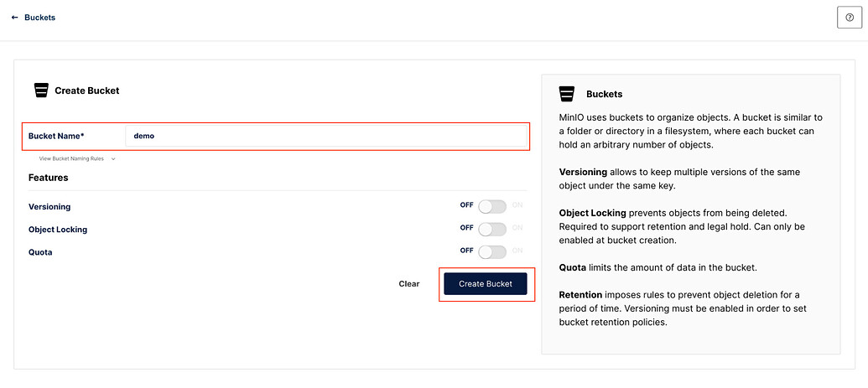The image size is (868, 388).
Task: Toggle the Quota switch on
Action: [492, 251]
